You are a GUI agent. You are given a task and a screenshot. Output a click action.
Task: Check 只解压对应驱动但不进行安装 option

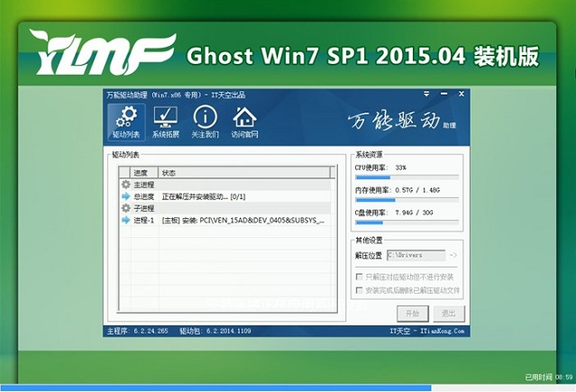click(x=360, y=277)
